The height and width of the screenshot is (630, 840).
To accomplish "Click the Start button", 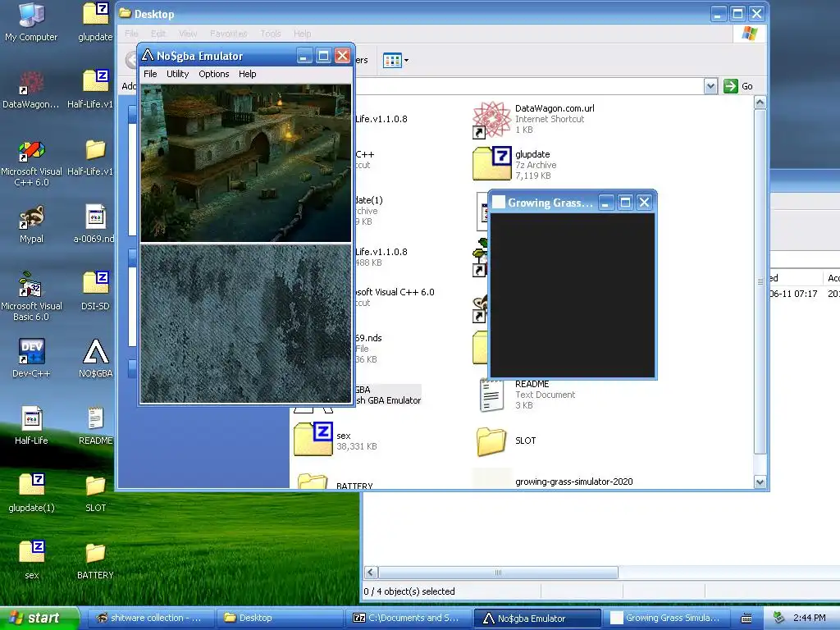I will click(39, 619).
